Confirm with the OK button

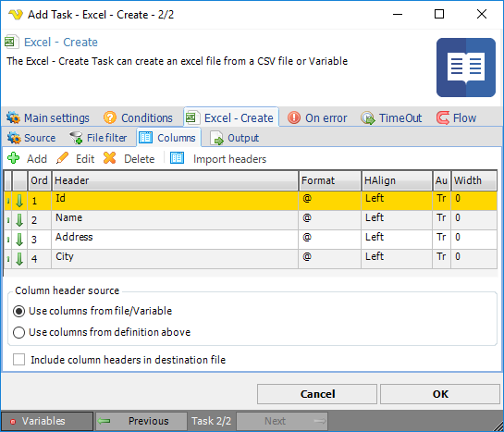tap(440, 394)
